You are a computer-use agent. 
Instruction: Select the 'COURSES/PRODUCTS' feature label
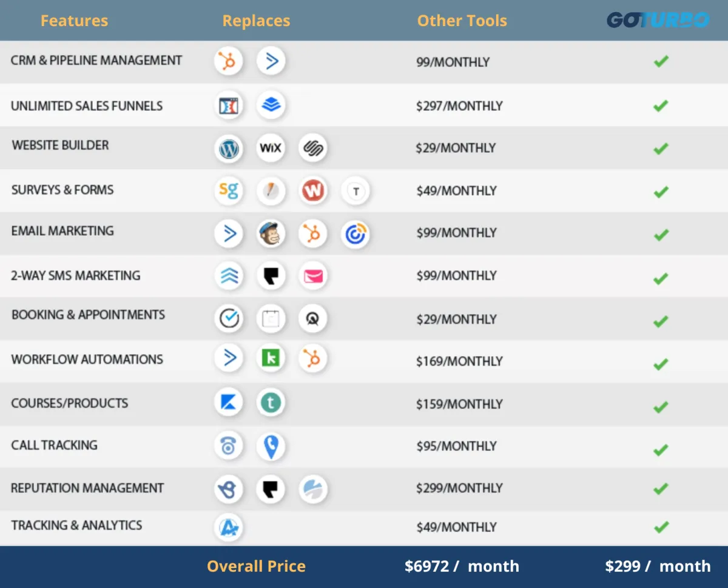tap(70, 403)
